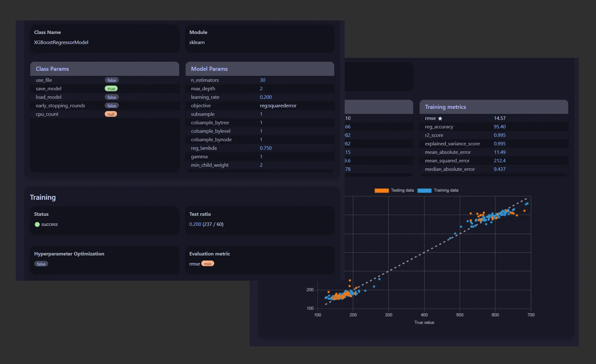This screenshot has width=596, height=364.
Task: Click the Training section heading
Action: pyautogui.click(x=43, y=197)
